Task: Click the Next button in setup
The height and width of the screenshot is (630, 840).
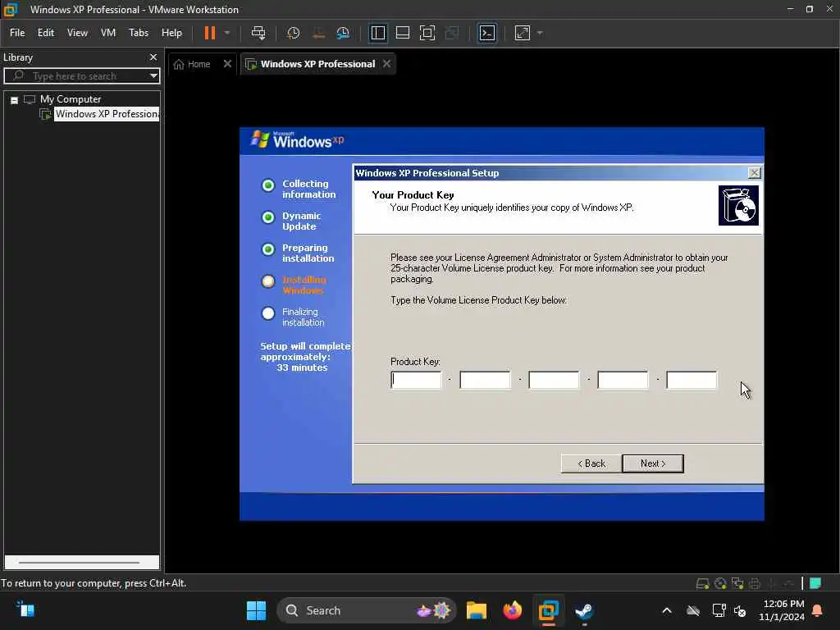Action: [653, 463]
